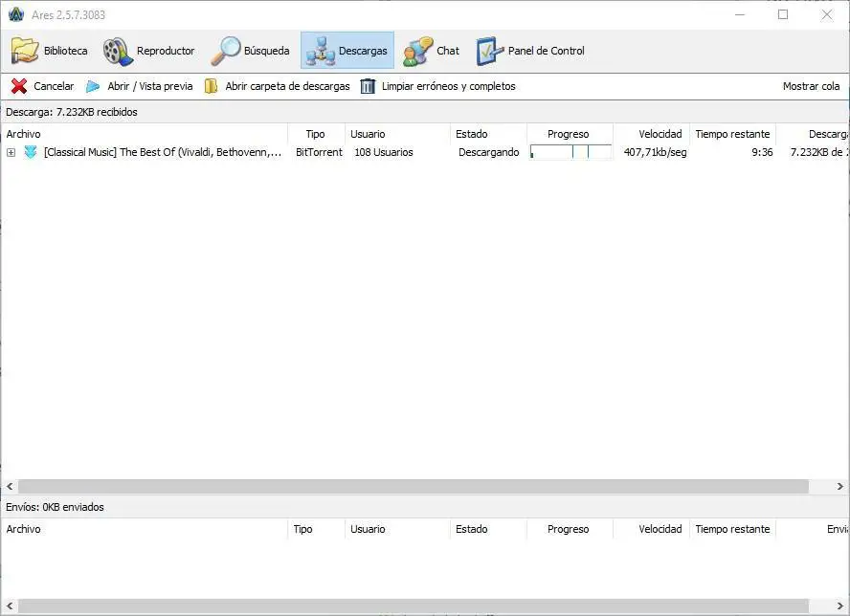
Task: Click uploads Tipo column header
Action: coord(316,529)
